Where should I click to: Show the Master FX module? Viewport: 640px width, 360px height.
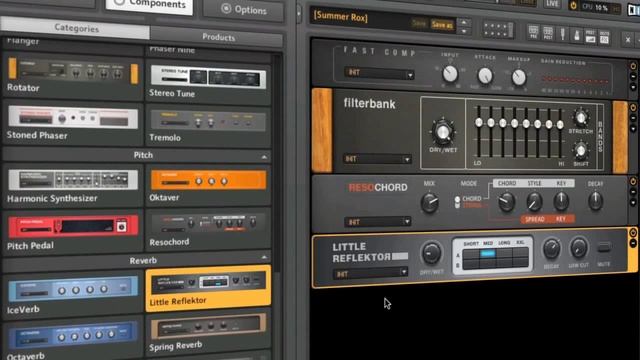(x=604, y=37)
